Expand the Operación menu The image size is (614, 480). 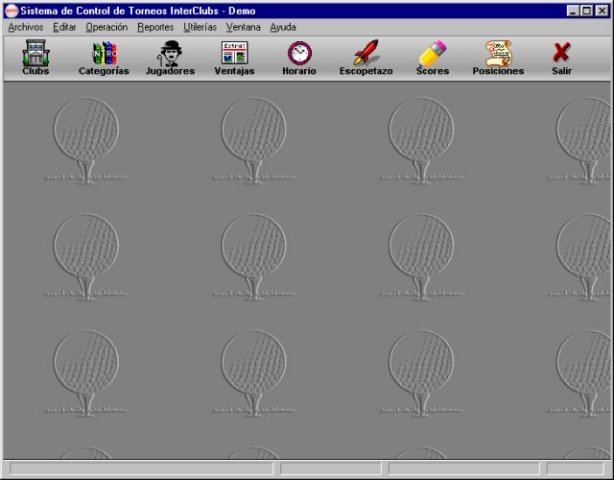click(x=106, y=27)
